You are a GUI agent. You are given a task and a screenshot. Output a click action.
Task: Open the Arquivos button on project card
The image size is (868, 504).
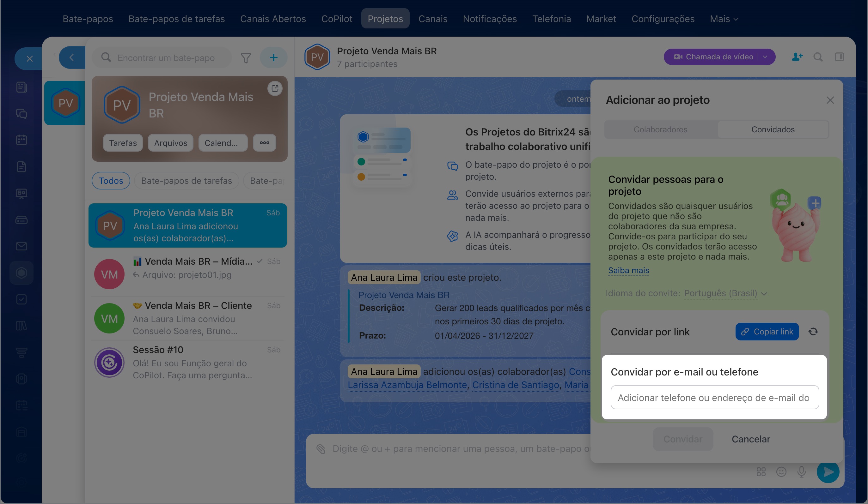[171, 143]
